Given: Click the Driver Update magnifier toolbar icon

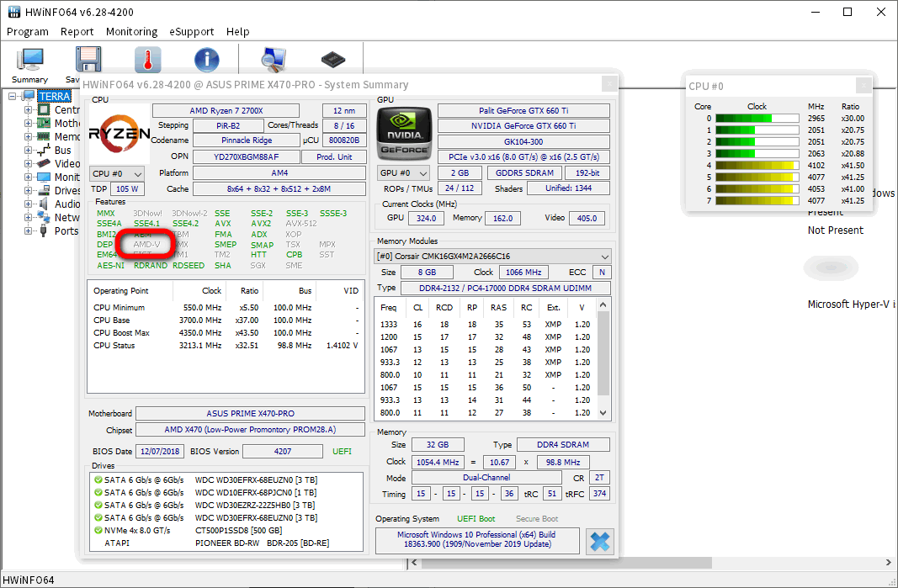Looking at the screenshot, I should pos(274,60).
